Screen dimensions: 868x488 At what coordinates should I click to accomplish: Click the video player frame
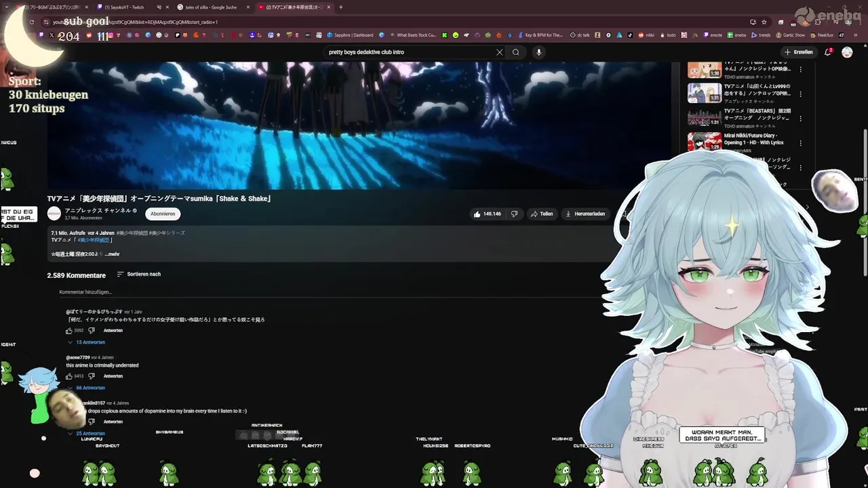point(359,125)
